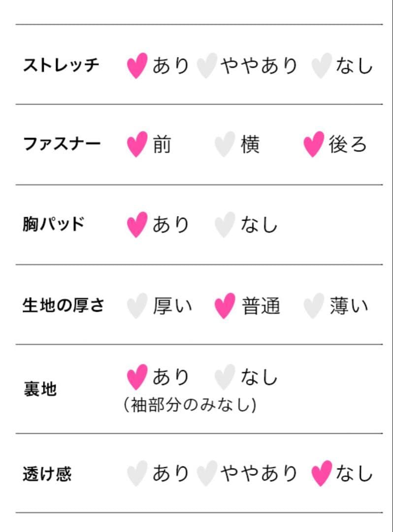Select the gray heart for ストレッチ ややあり
The image size is (393, 532).
(207, 66)
